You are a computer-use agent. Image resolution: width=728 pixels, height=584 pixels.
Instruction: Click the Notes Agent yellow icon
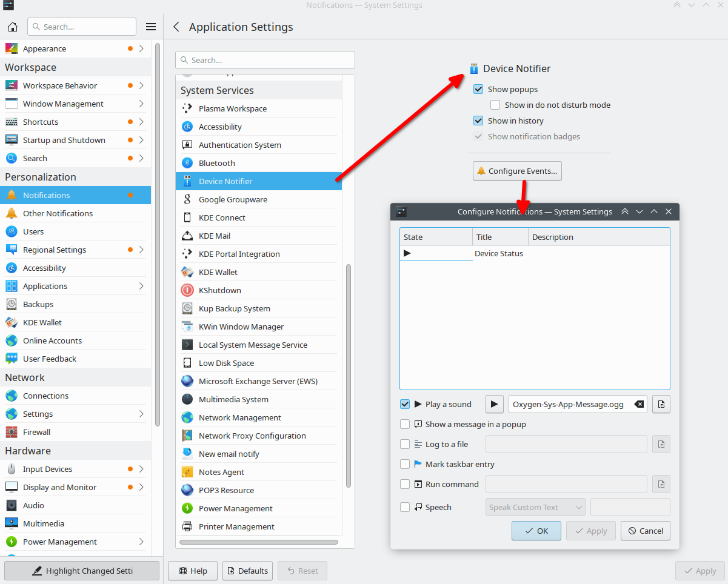(x=187, y=472)
